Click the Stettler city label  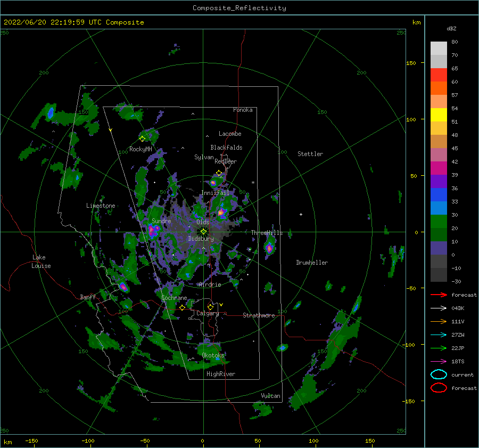point(310,154)
